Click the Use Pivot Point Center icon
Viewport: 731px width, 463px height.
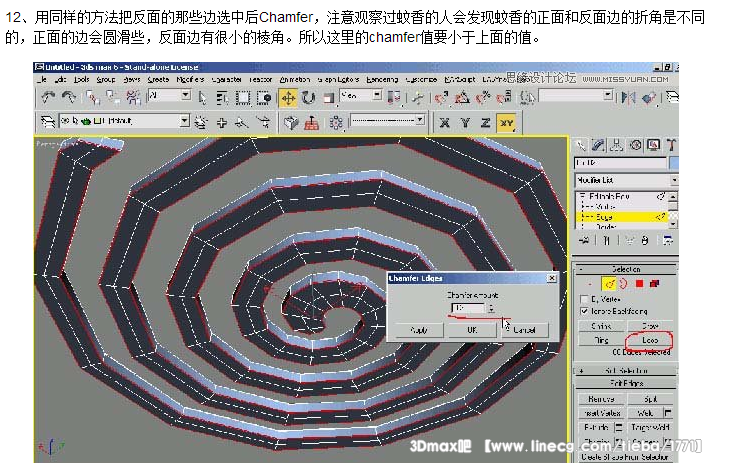(395, 97)
